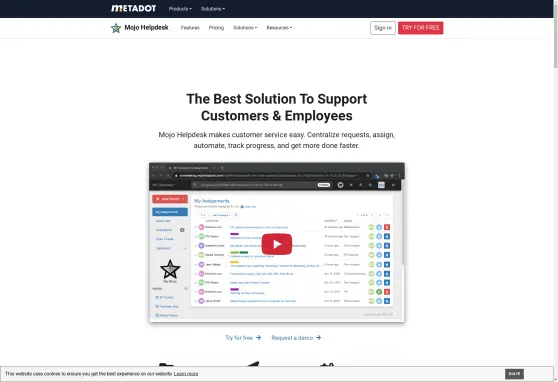Open the Pricing page

click(x=216, y=28)
